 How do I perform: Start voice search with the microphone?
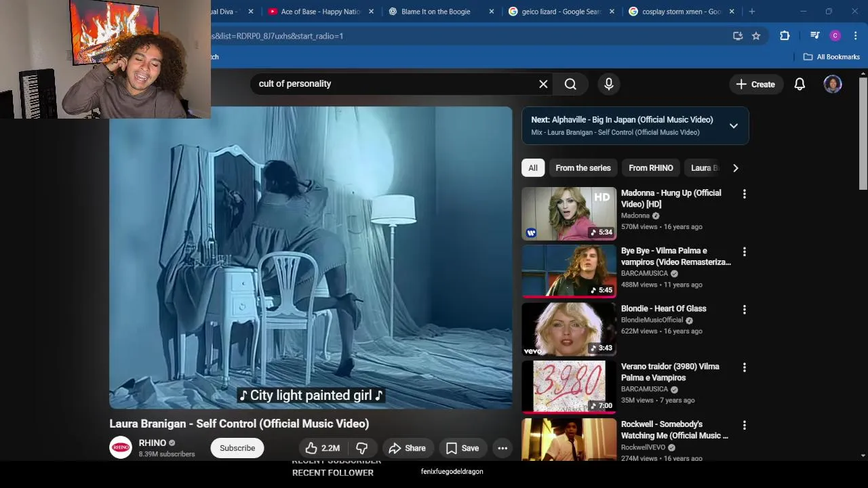609,84
